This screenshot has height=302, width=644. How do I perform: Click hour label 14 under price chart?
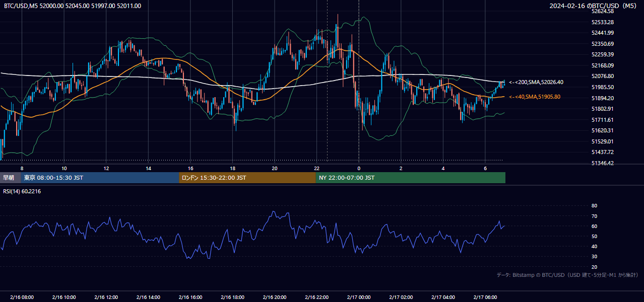[148, 168]
